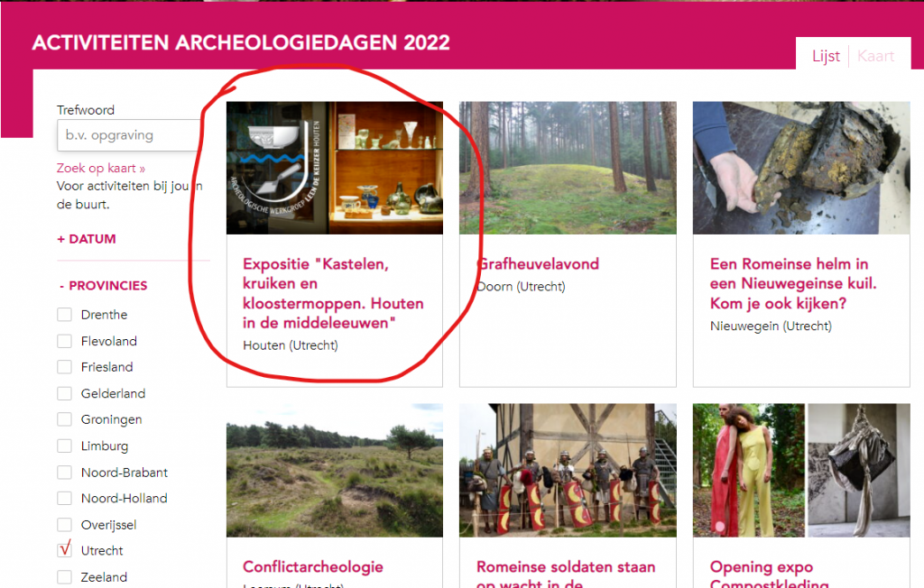The image size is (924, 588).
Task: Open the Houten exposition thumbnail image
Action: click(335, 168)
